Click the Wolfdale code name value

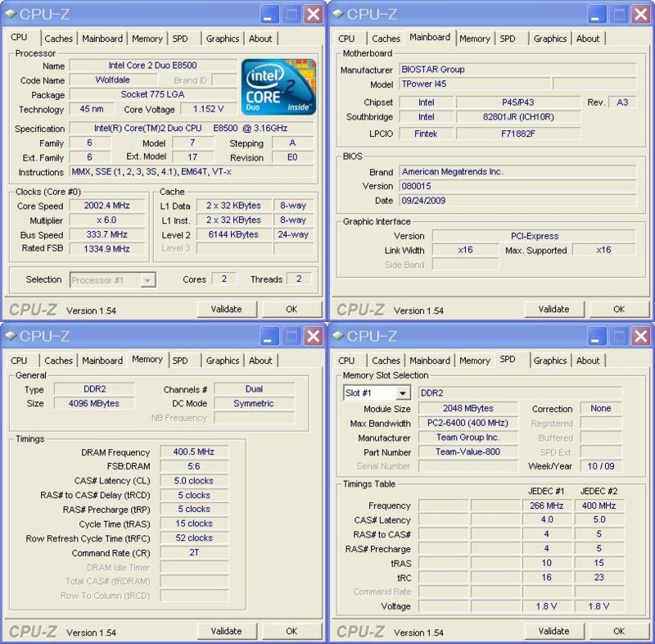(x=113, y=79)
